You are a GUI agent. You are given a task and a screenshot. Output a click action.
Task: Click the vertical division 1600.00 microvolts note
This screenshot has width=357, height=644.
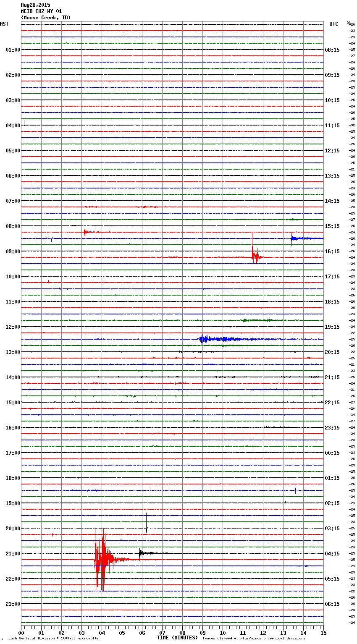tap(54, 638)
